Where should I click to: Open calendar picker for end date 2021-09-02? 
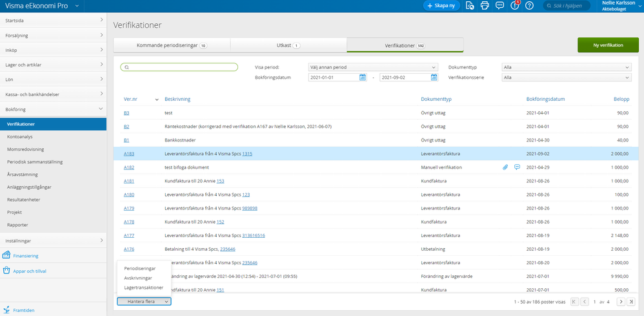[x=434, y=78]
